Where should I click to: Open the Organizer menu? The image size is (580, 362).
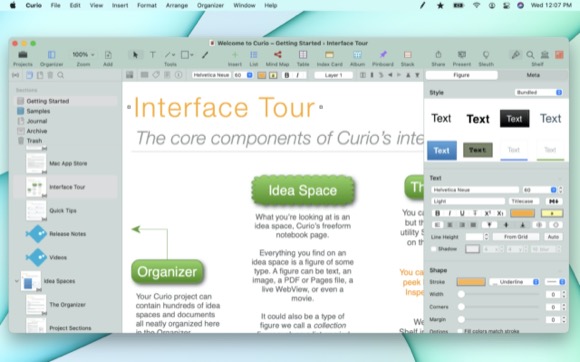click(x=210, y=5)
